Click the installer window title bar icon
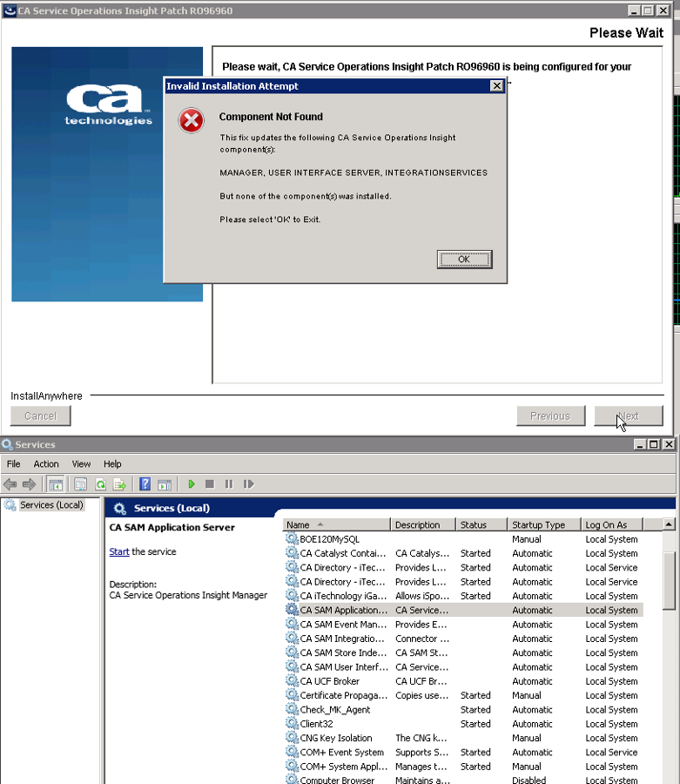 pyautogui.click(x=9, y=10)
